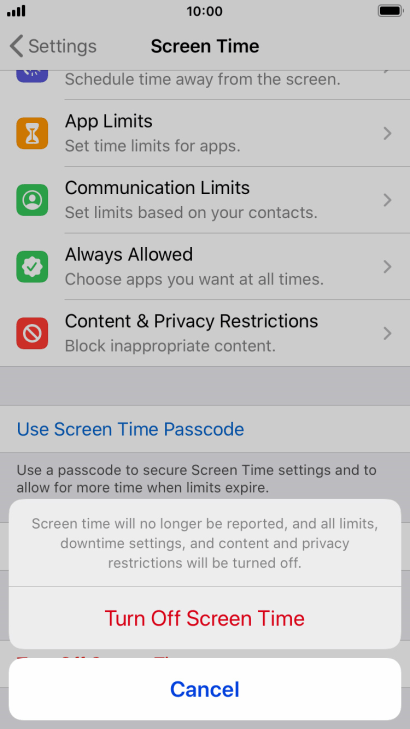
Task: Select the Always Allowed menu row
Action: coord(205,267)
